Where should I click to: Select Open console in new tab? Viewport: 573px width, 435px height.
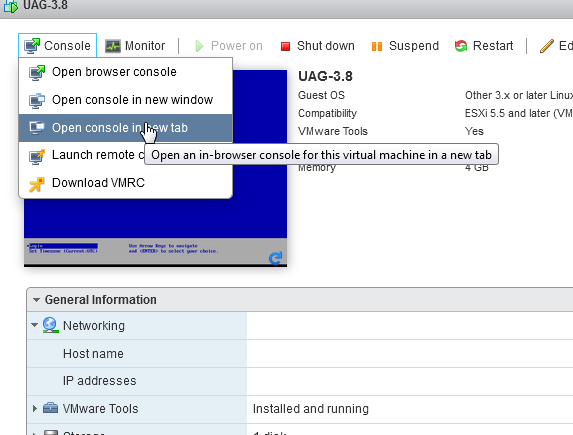[125, 128]
